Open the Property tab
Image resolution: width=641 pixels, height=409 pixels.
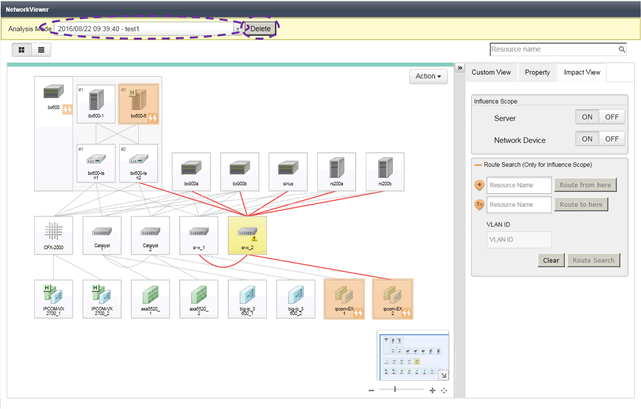click(x=537, y=72)
